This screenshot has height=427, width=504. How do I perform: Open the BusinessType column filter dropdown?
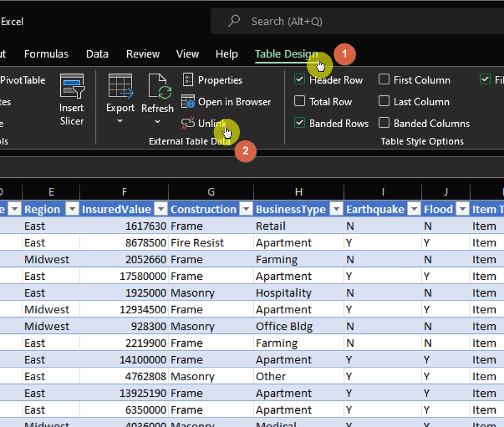coord(336,210)
